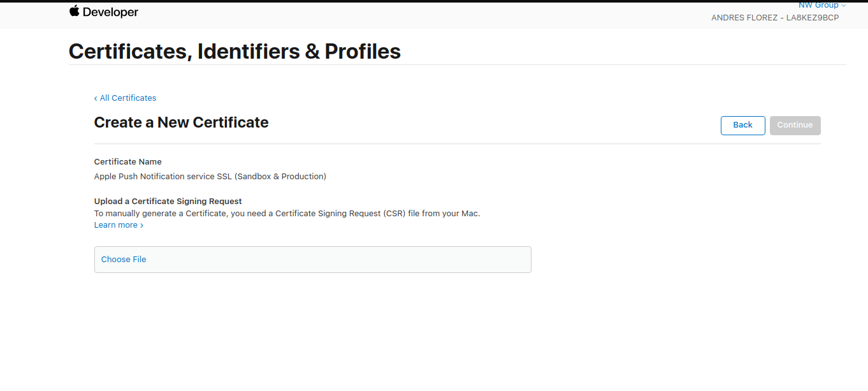This screenshot has width=868, height=391.
Task: Click the greyed-out Continue button
Action: coord(795,125)
